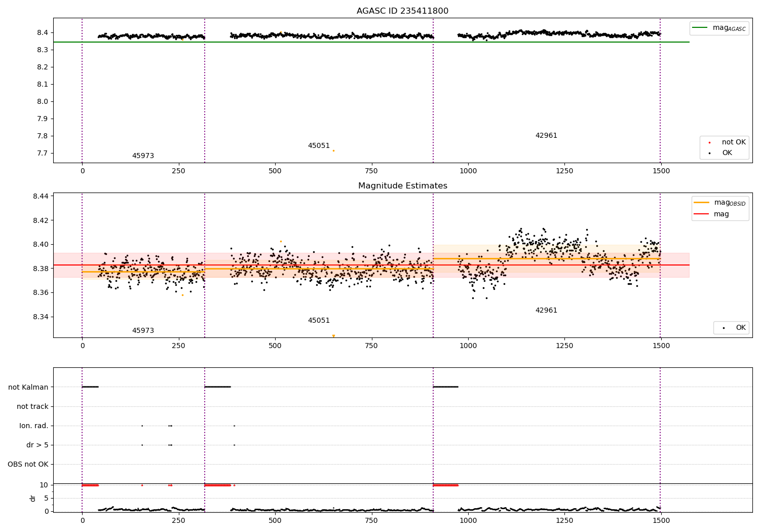Screen dimensions: 760x532
Task: Click the orange point above 8.40 in middle plot
Action: click(281, 242)
